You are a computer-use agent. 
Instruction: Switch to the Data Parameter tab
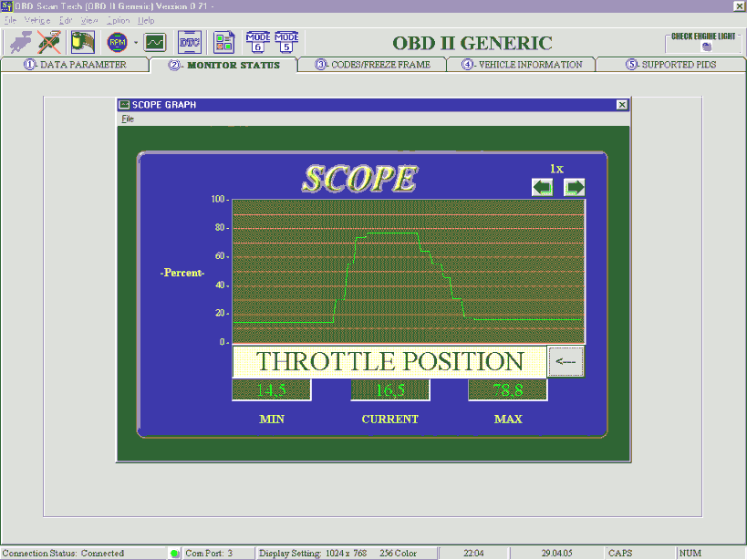75,65
